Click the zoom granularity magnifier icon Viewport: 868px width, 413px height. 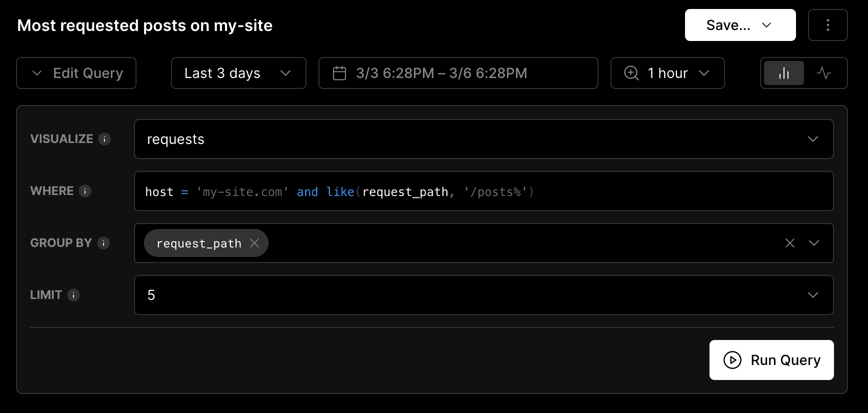pos(631,73)
